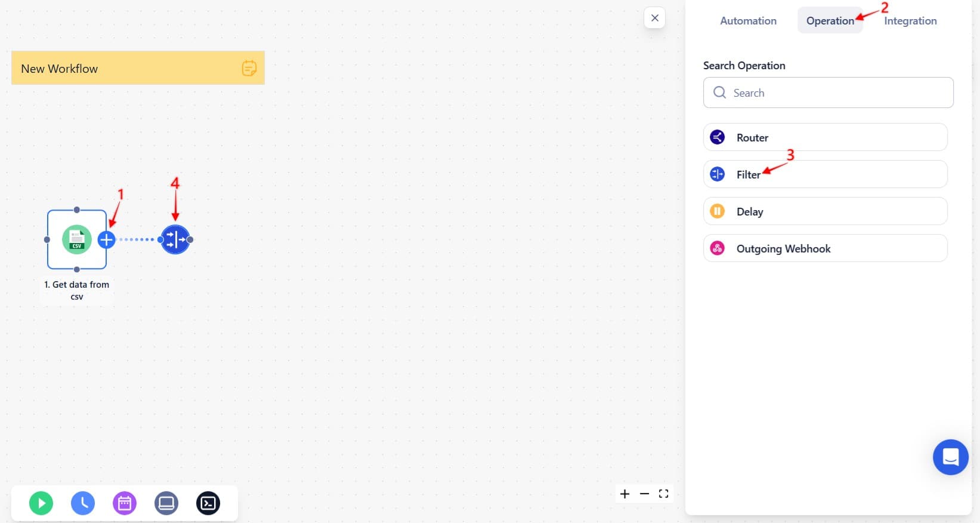This screenshot has height=523, width=980.
Task: Fit canvas to fullscreen view
Action: 663,494
